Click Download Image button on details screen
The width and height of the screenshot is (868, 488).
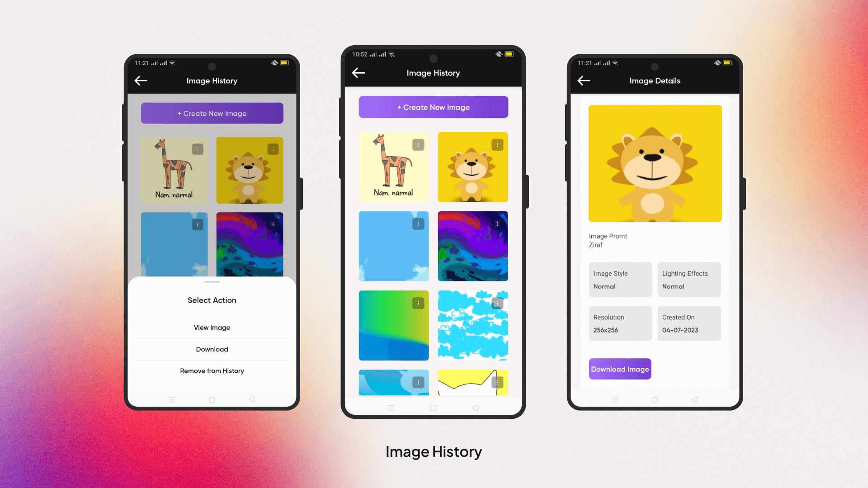(x=620, y=369)
